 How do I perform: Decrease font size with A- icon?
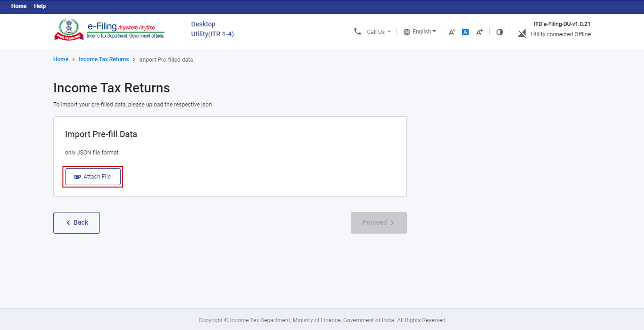tap(451, 32)
